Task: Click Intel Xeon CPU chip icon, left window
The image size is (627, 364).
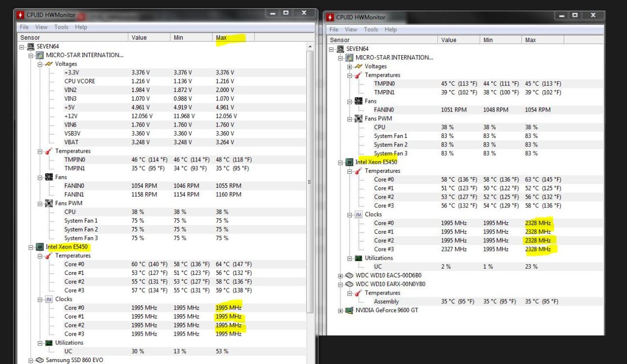Action: 40,247
